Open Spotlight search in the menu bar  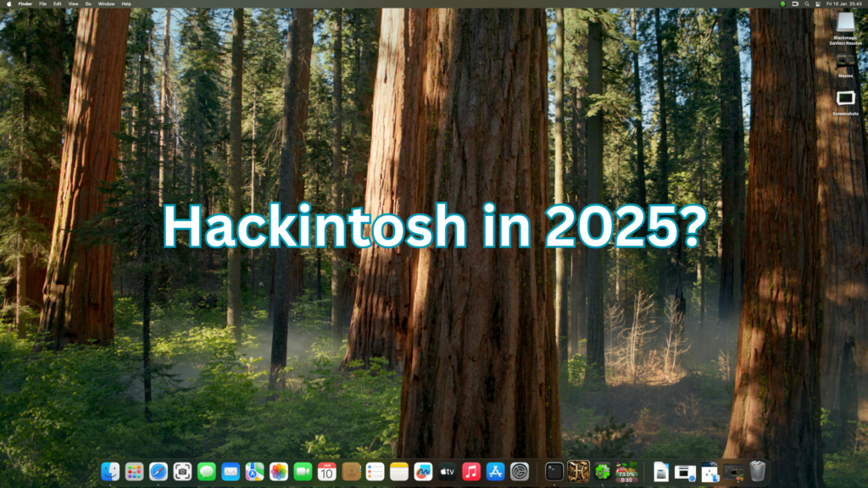(807, 4)
